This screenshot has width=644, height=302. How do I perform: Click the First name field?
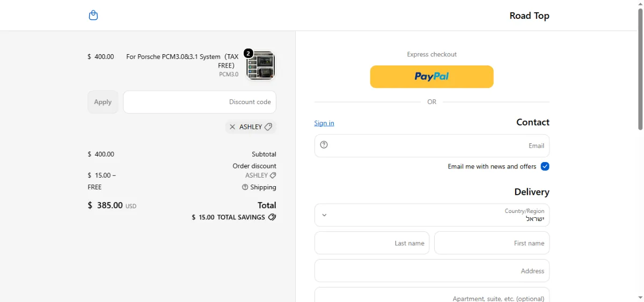click(492, 243)
